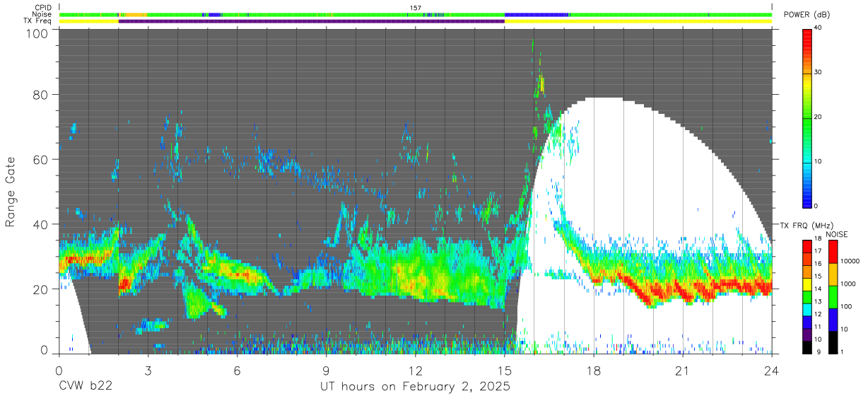Click the 'TX FRQ (MHz)' legend title
The image size is (868, 401).
pos(806,225)
